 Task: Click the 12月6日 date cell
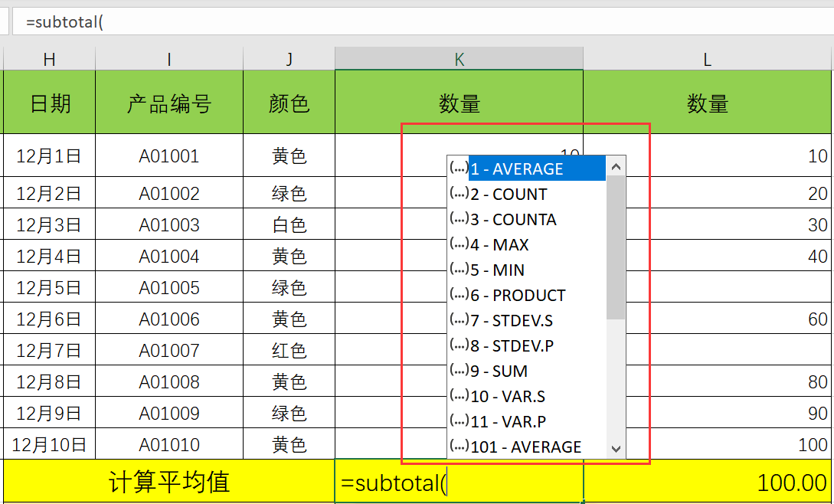click(x=50, y=319)
